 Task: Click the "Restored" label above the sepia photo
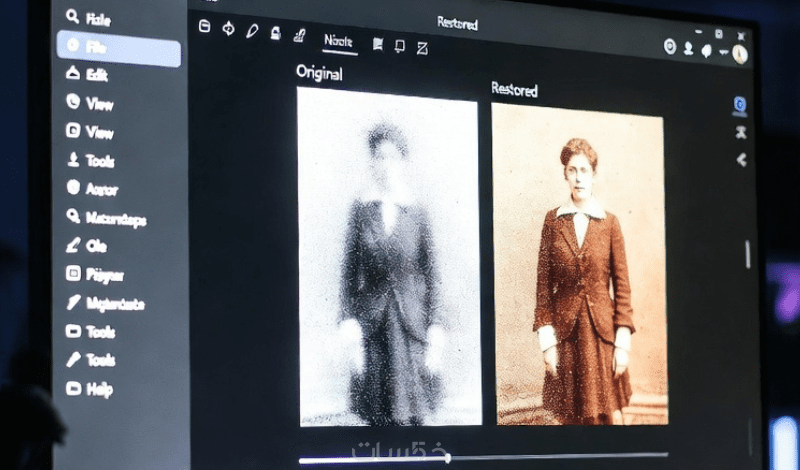pyautogui.click(x=514, y=90)
